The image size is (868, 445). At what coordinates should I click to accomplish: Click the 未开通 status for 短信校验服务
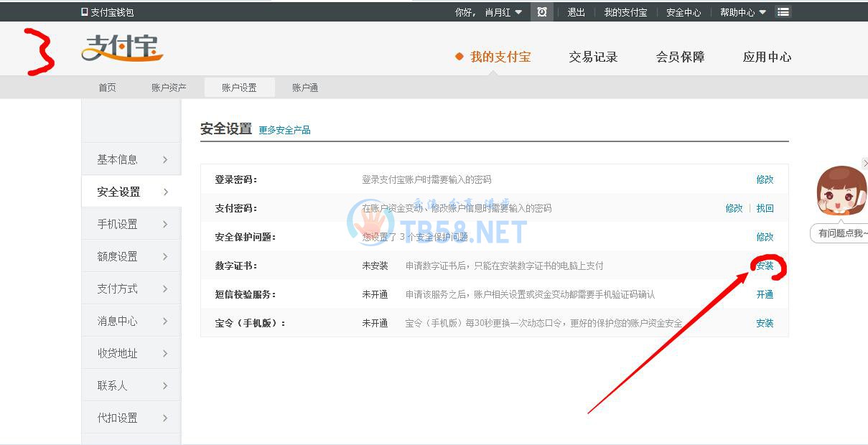pyautogui.click(x=375, y=294)
